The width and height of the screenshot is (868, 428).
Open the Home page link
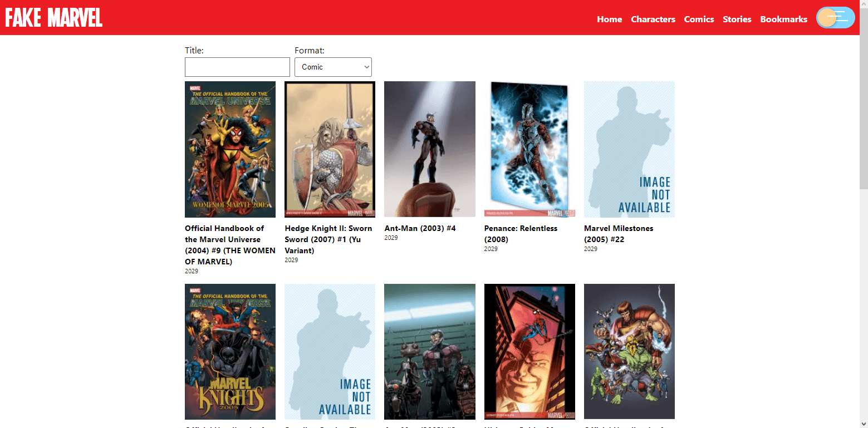point(609,19)
